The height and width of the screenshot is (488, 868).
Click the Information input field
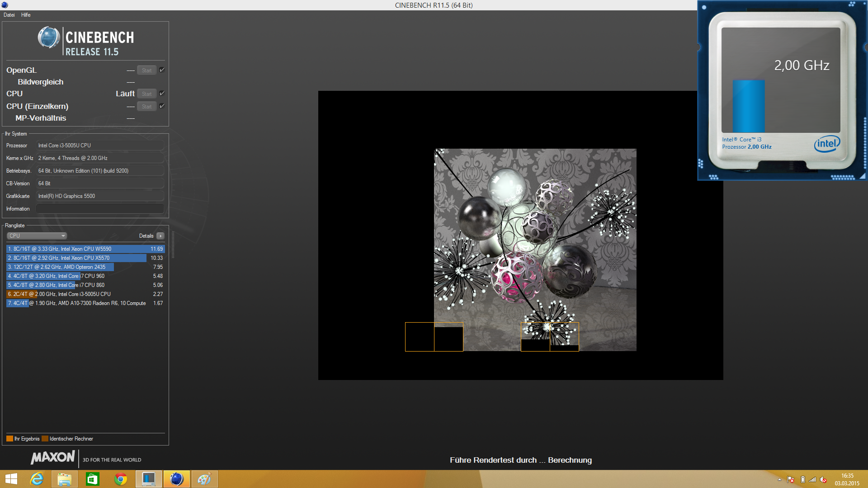tap(100, 209)
